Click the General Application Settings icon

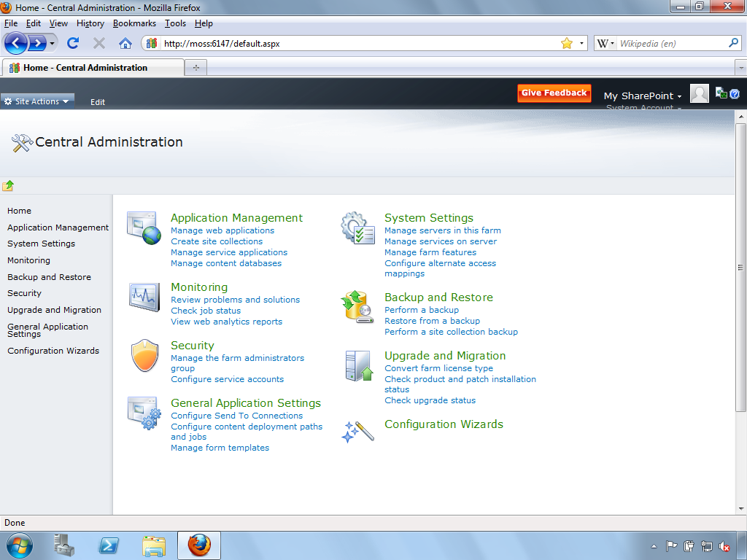point(143,413)
